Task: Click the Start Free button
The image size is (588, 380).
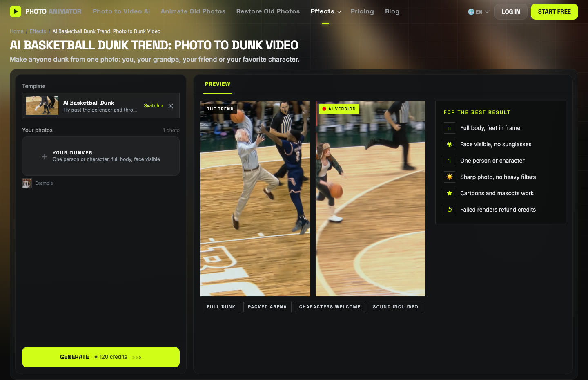Action: [555, 12]
